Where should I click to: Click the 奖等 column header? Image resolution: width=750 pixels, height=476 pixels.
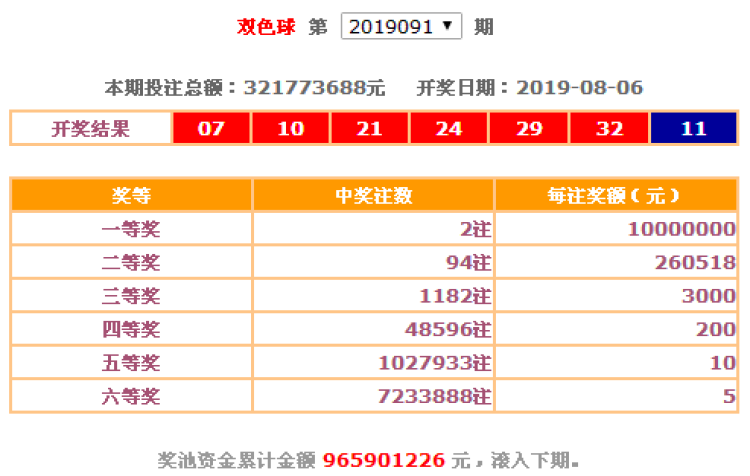(x=131, y=196)
